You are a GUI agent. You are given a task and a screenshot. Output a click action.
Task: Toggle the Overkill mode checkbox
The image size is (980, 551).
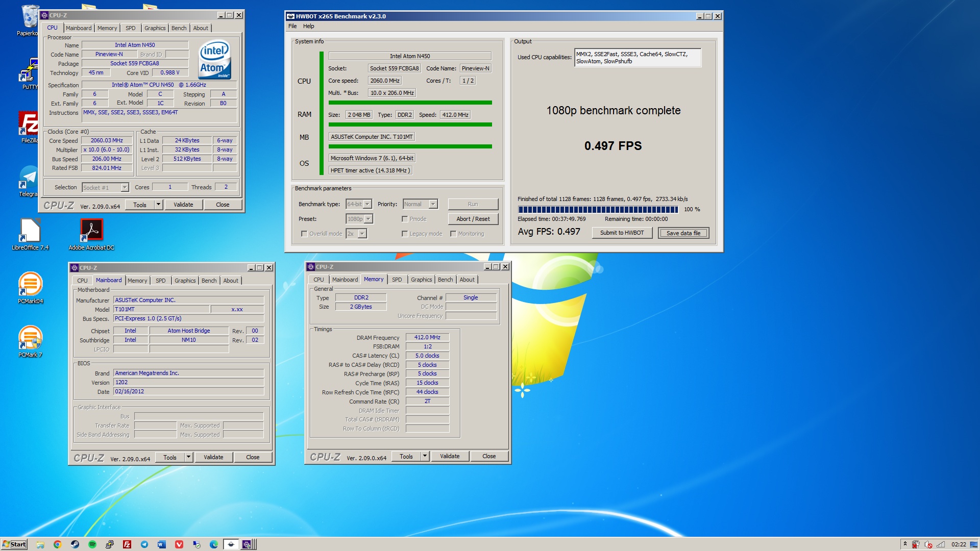(x=304, y=234)
